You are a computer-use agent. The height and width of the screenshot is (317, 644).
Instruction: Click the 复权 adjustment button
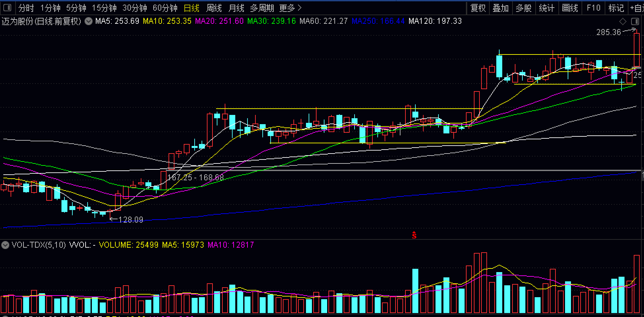(478, 8)
